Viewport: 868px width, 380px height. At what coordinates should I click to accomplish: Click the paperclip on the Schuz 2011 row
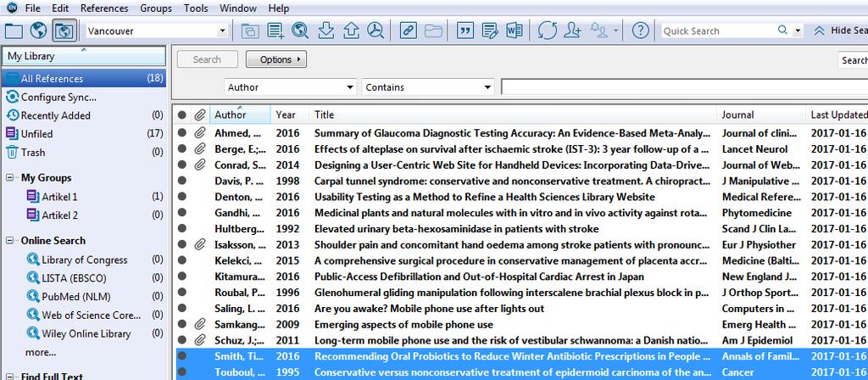pyautogui.click(x=200, y=341)
